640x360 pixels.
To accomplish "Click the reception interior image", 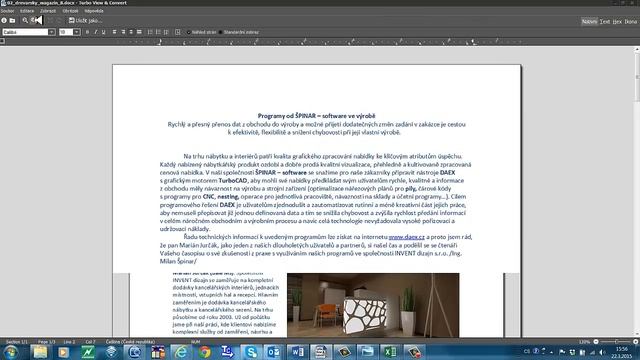I will pyautogui.click(x=373, y=305).
